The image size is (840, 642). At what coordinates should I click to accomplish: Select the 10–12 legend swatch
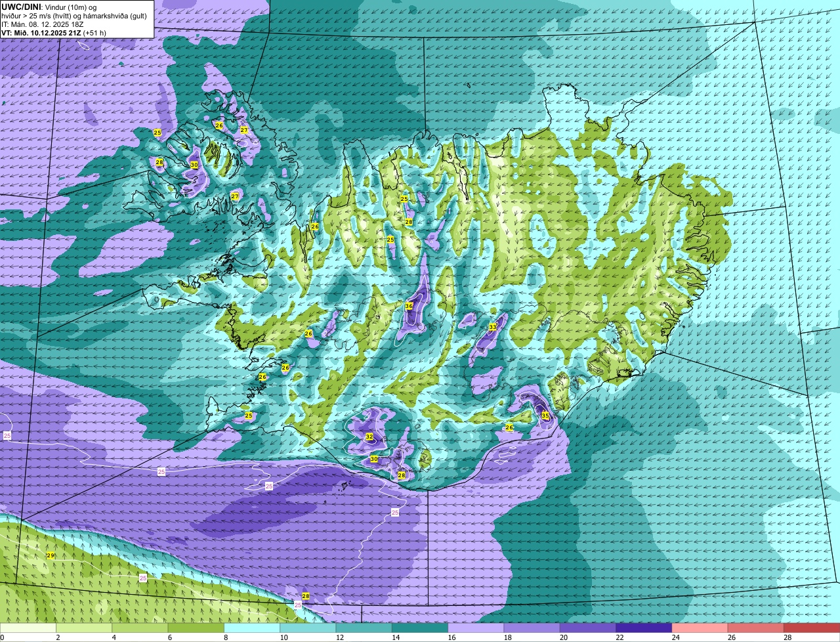[x=308, y=628]
